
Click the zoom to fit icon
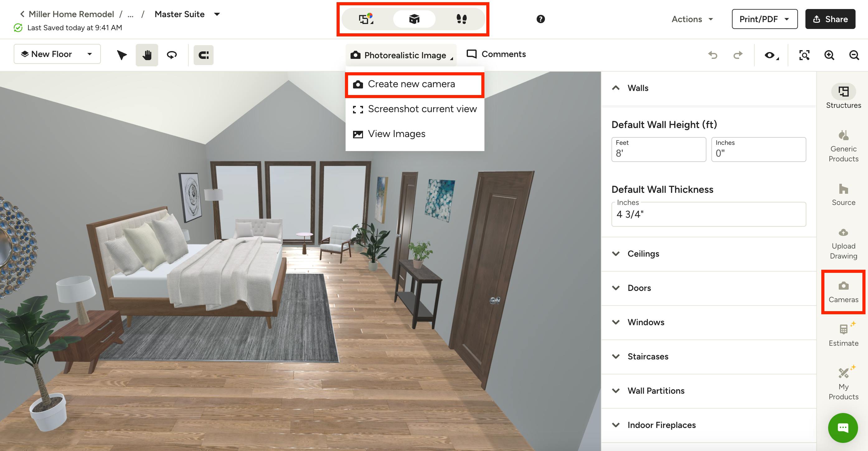(804, 55)
